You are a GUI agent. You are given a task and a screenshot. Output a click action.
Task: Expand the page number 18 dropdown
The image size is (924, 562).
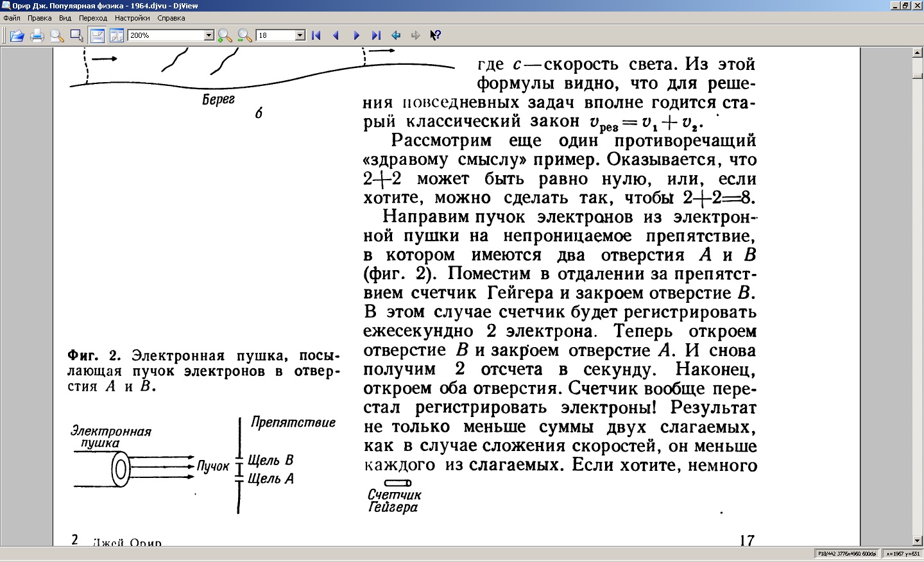300,36
